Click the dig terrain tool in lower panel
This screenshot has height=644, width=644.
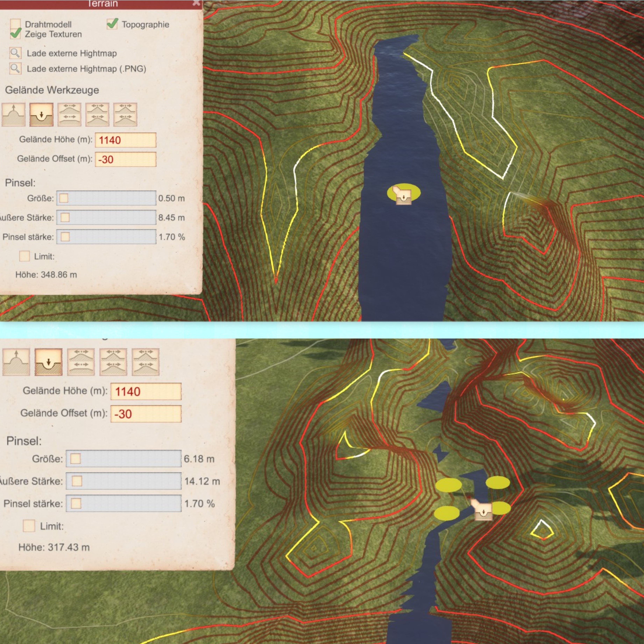pos(48,362)
